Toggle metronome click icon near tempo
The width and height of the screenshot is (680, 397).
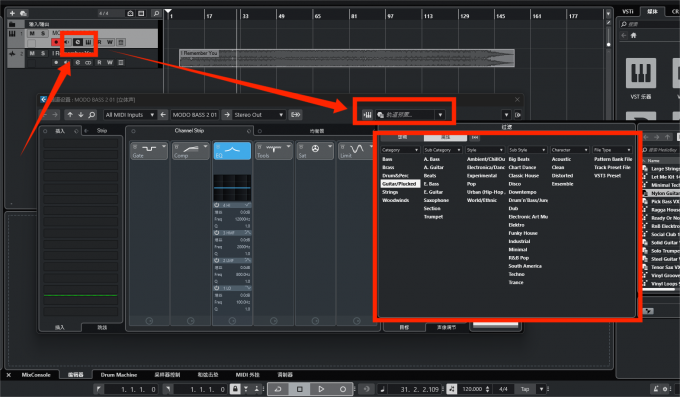tap(452, 389)
